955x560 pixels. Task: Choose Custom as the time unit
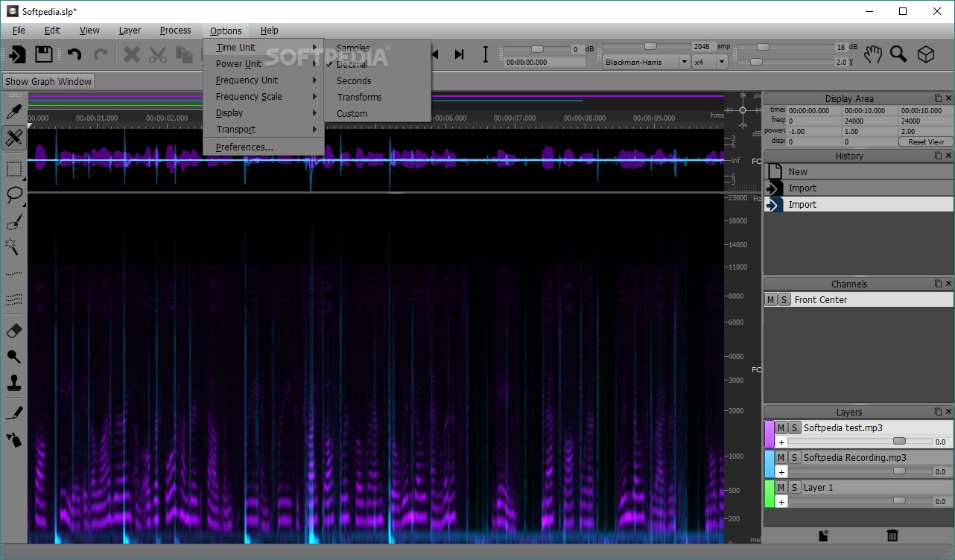(x=377, y=113)
